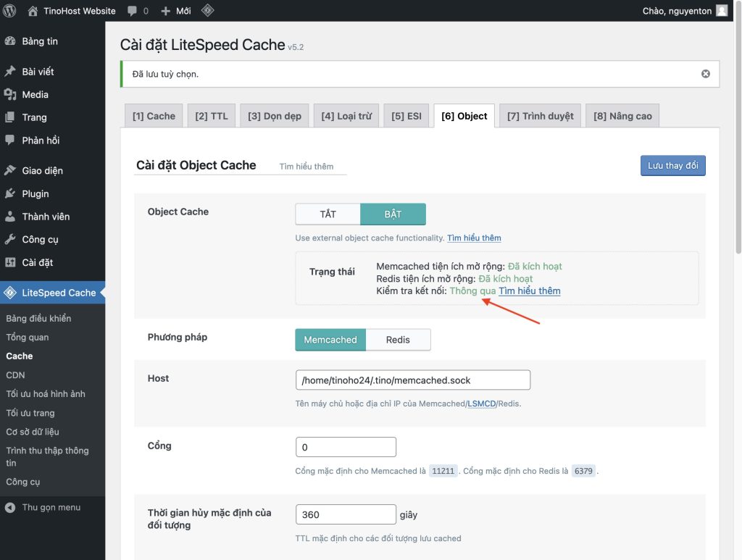Screen dimensions: 742x560
Task: Open Trình thu thập thông tin item
Action: 47,456
